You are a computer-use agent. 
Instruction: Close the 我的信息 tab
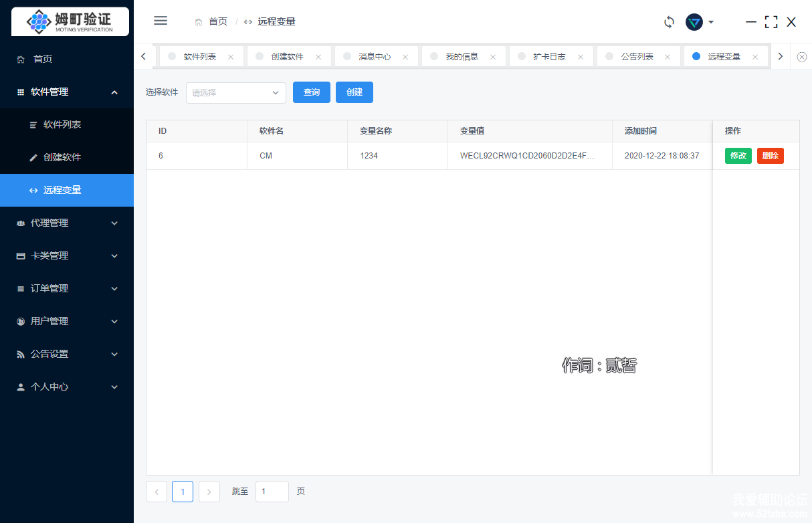pos(493,57)
